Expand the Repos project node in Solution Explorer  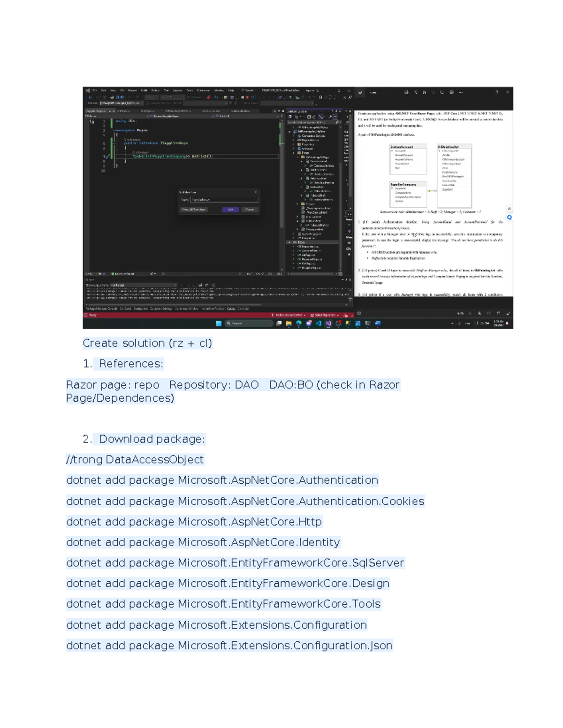(x=288, y=242)
